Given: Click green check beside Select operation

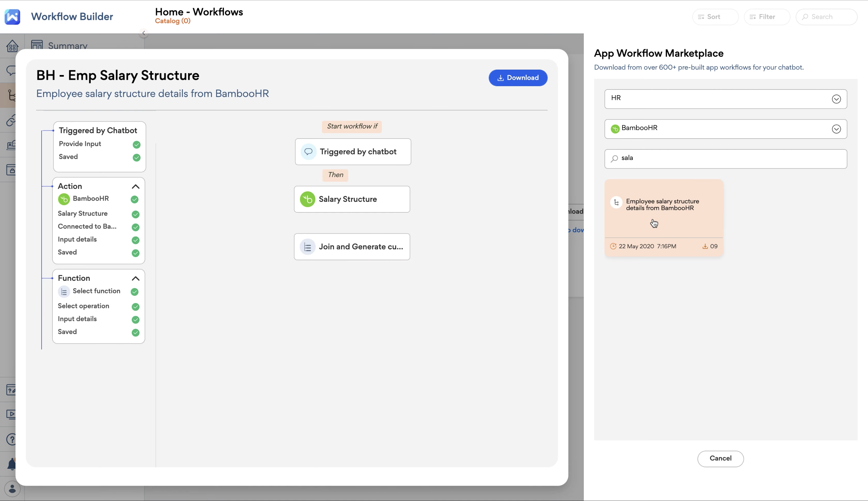Looking at the screenshot, I should pos(135,307).
